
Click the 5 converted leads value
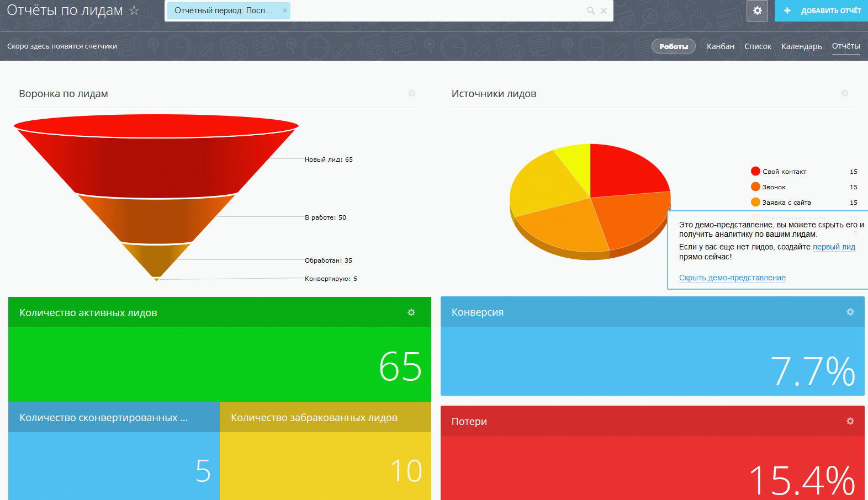coord(203,471)
